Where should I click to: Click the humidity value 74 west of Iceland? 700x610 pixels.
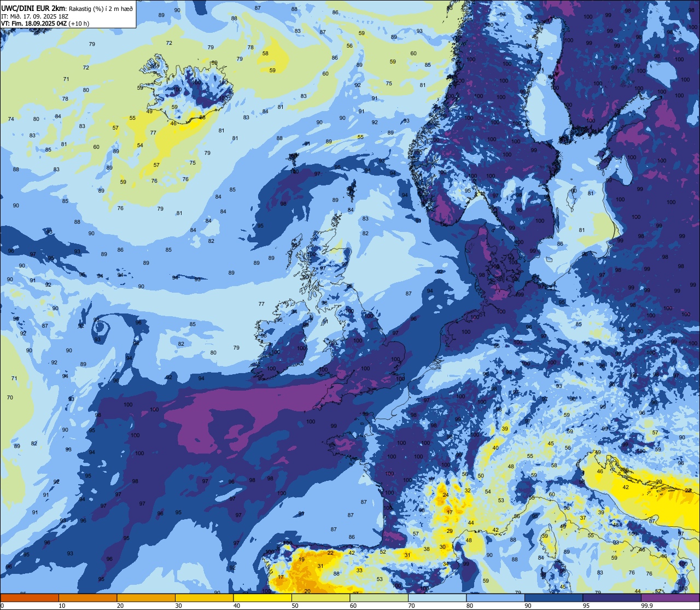point(11,119)
